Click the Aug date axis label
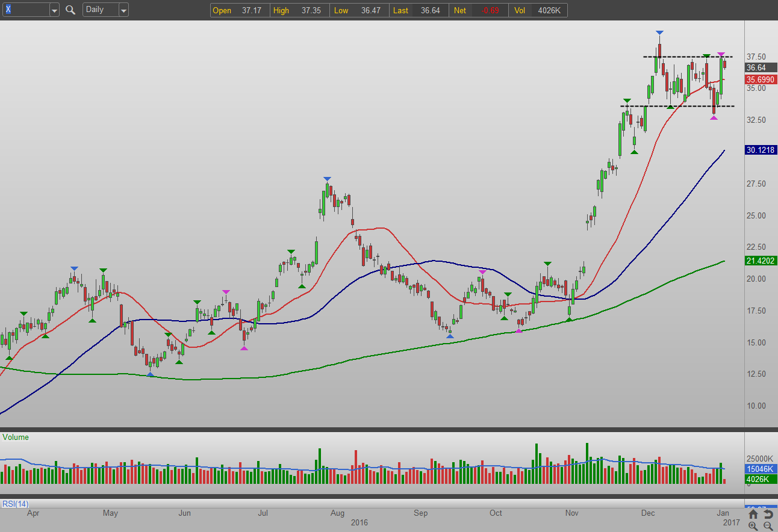Viewport: 778px width, 532px height. point(337,513)
